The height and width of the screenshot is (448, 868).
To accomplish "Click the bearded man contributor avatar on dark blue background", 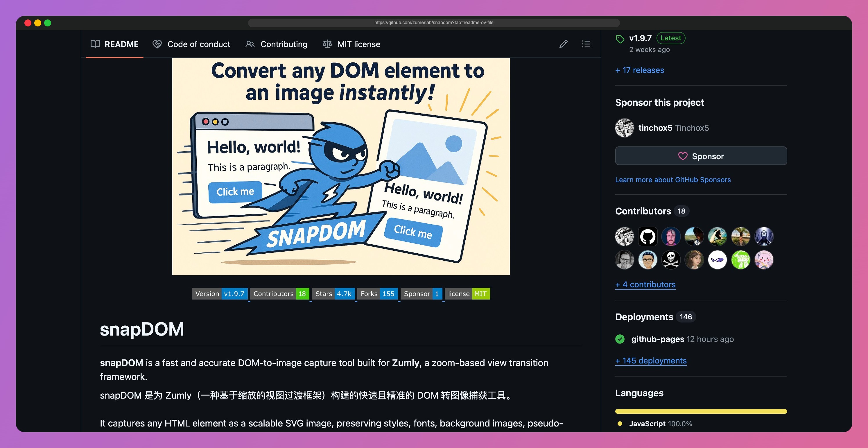I will (x=671, y=236).
